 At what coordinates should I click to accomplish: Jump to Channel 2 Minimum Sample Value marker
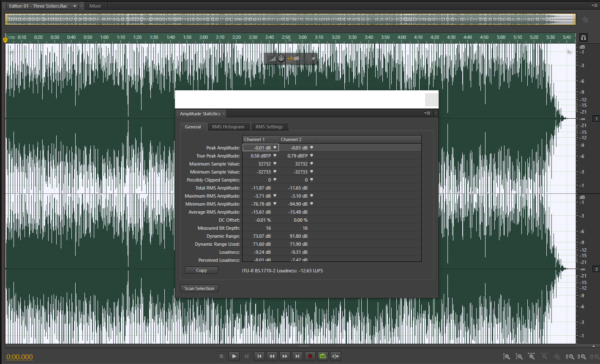point(311,171)
